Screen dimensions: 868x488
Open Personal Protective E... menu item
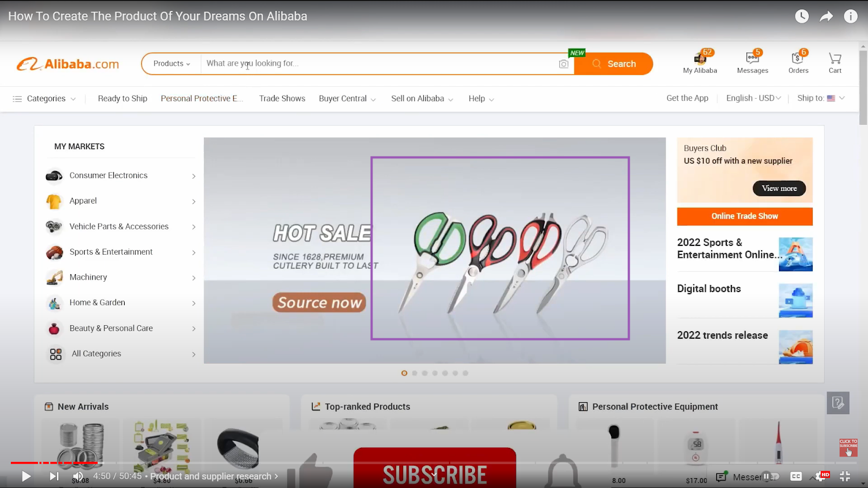pos(202,98)
